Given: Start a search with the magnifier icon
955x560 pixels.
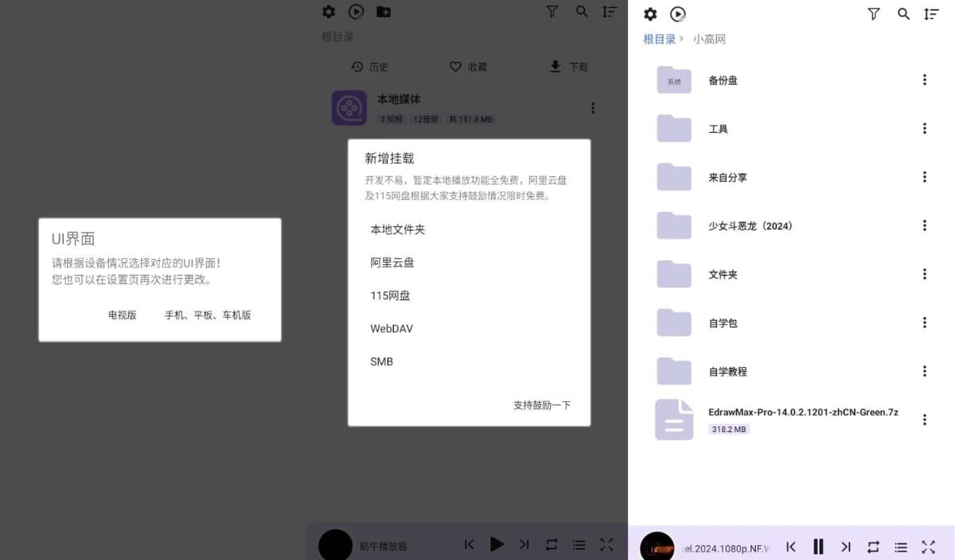Looking at the screenshot, I should point(903,13).
